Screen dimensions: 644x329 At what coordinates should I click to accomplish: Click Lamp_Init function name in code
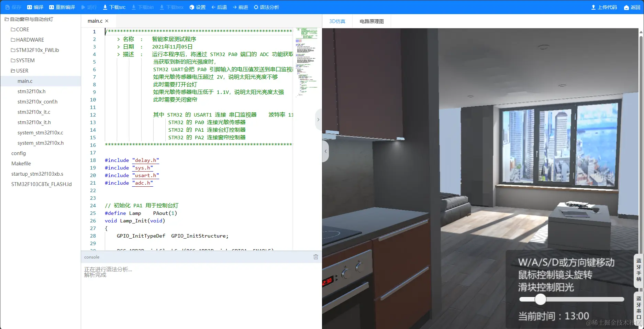[133, 221]
